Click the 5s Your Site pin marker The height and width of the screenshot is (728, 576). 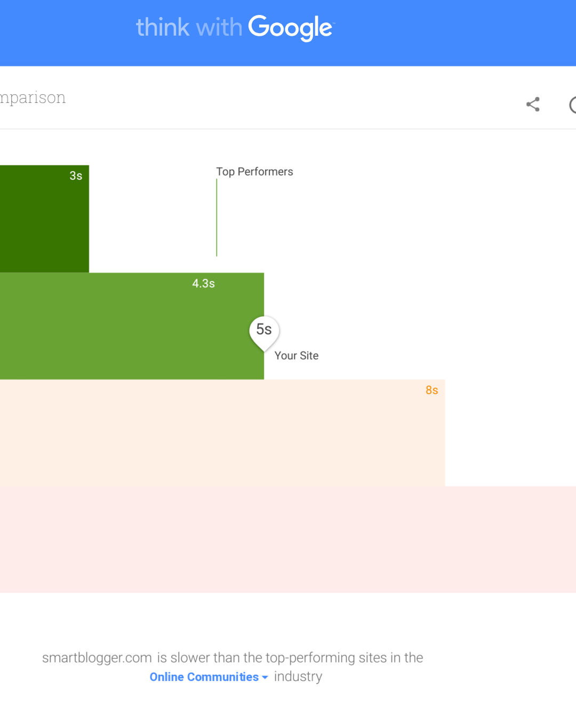click(264, 331)
